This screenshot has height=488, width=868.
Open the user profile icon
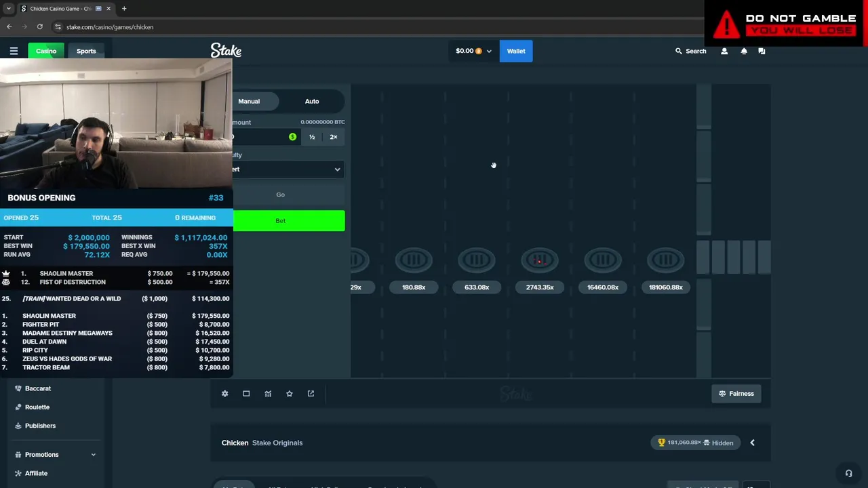pyautogui.click(x=724, y=51)
